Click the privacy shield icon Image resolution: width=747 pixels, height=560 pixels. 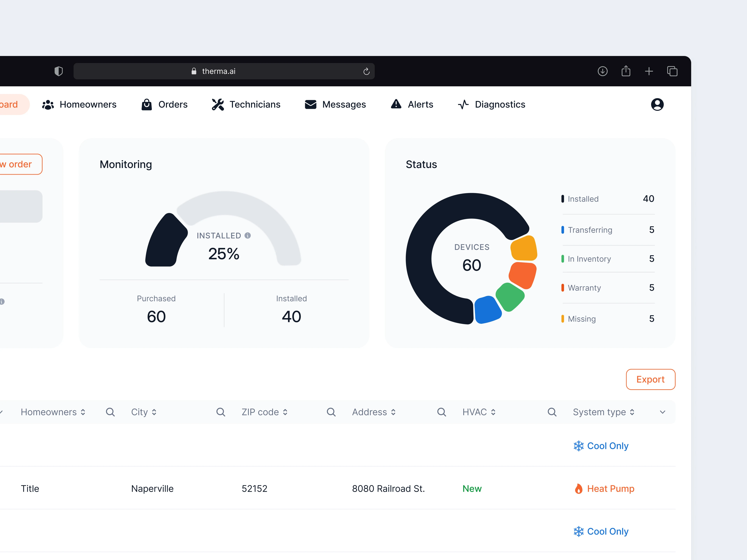58,71
